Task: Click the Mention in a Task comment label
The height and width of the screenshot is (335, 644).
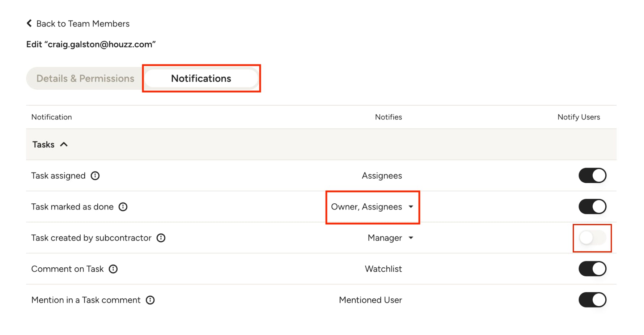Action: click(x=86, y=300)
